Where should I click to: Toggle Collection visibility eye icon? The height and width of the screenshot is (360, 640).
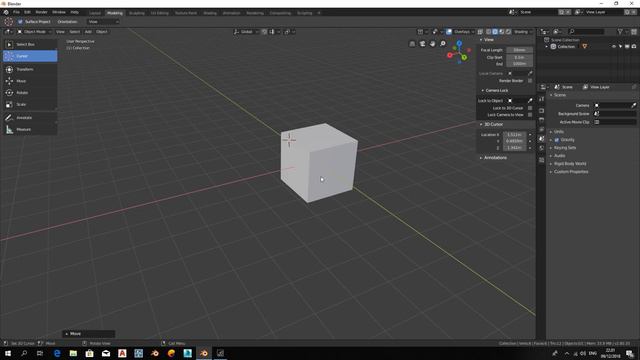tap(613, 47)
